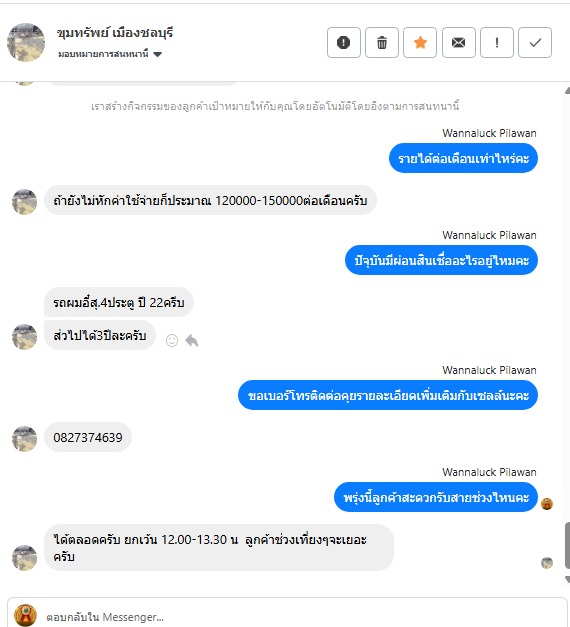Delete the conversation using trash icon
This screenshot has width=570, height=627.
click(x=382, y=42)
